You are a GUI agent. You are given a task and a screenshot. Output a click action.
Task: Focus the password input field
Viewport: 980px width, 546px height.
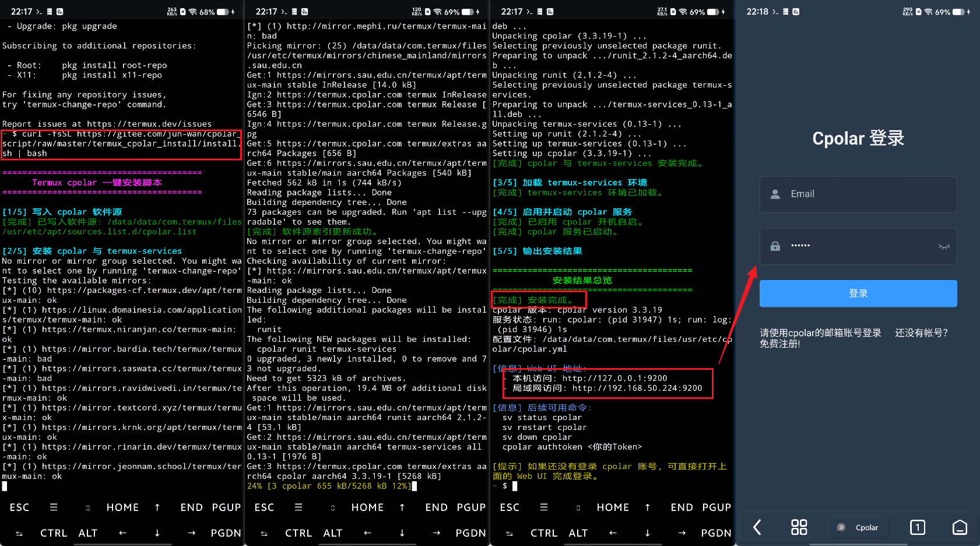click(851, 246)
